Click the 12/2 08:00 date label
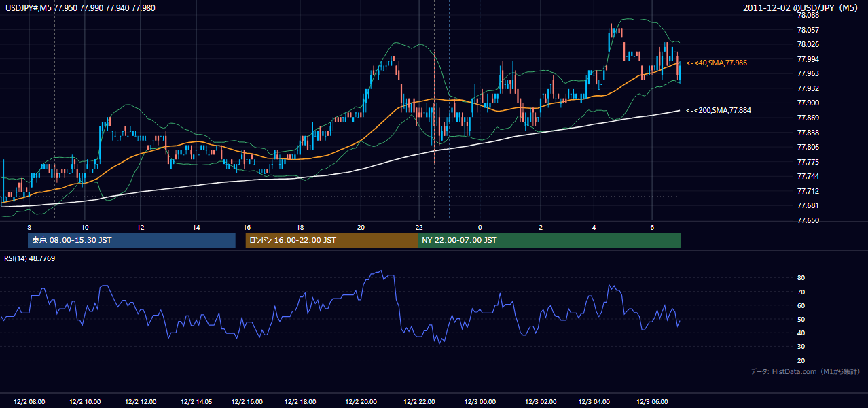 (x=29, y=402)
